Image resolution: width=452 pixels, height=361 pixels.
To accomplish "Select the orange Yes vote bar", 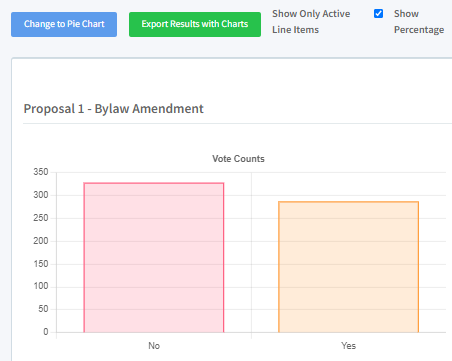I will pos(348,267).
